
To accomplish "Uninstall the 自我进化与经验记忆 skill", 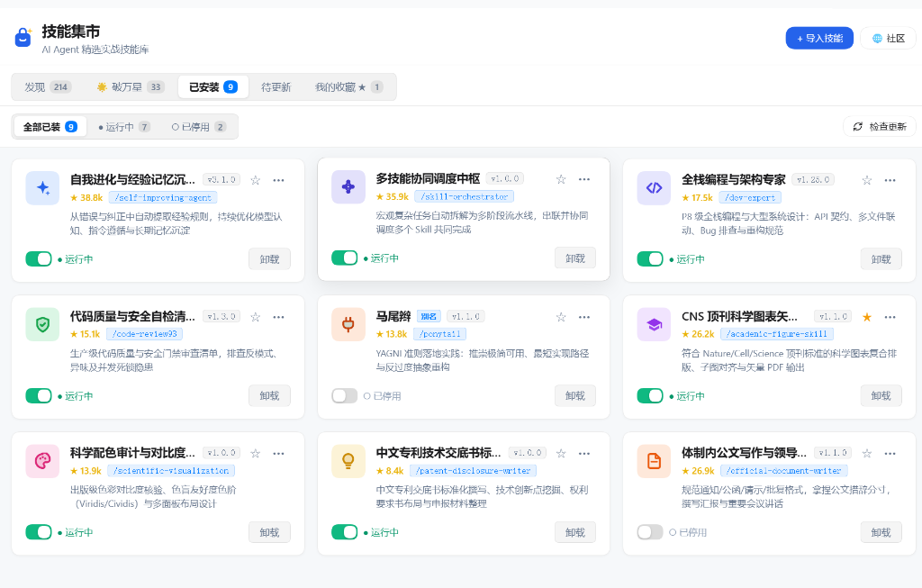I will [269, 259].
